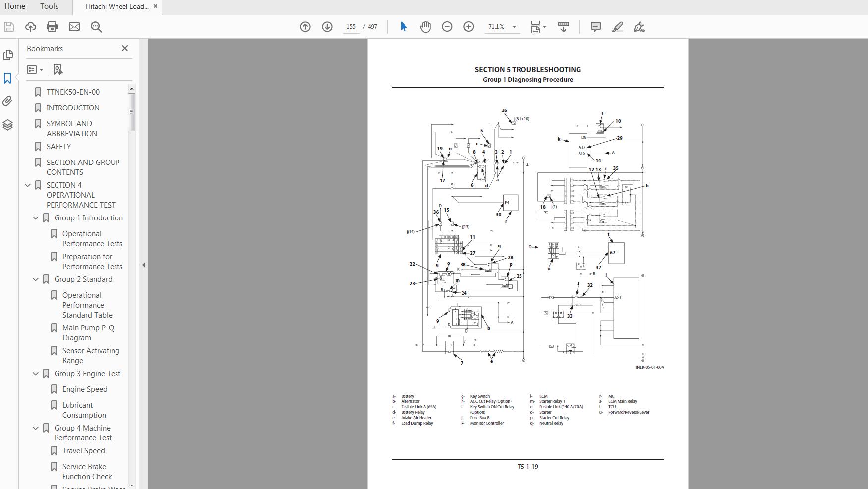Collapse the Group 2 Standard bookmark
868x489 pixels.
point(35,279)
